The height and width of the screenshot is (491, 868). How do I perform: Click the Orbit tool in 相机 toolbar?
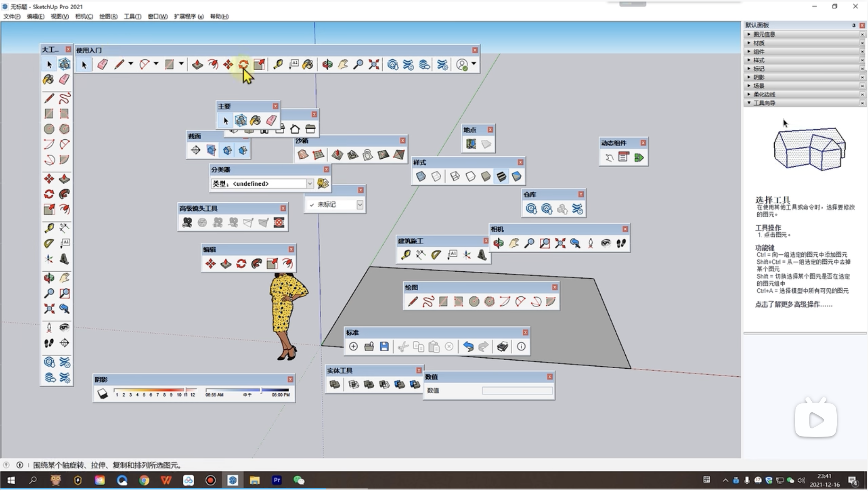click(x=498, y=243)
